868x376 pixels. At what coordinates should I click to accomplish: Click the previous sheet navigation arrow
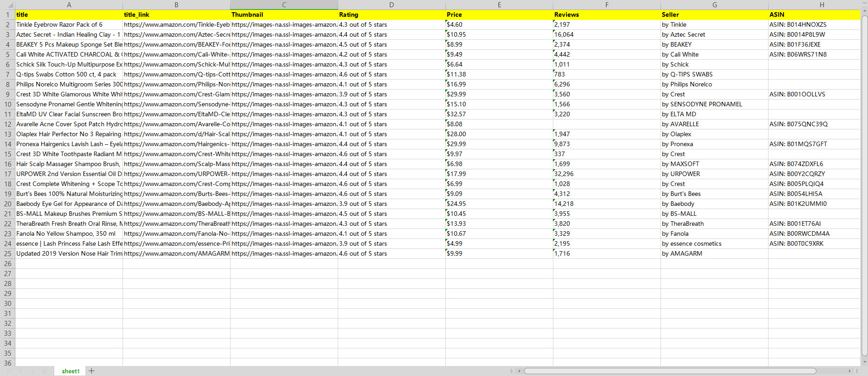(x=21, y=371)
